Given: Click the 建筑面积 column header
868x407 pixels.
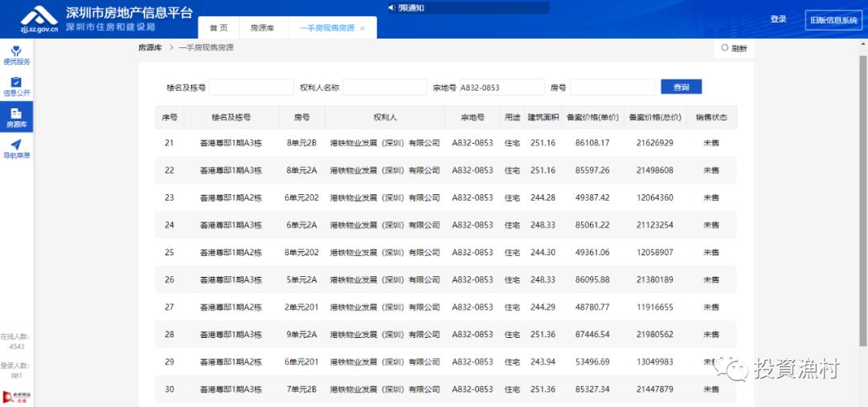Looking at the screenshot, I should [x=543, y=117].
